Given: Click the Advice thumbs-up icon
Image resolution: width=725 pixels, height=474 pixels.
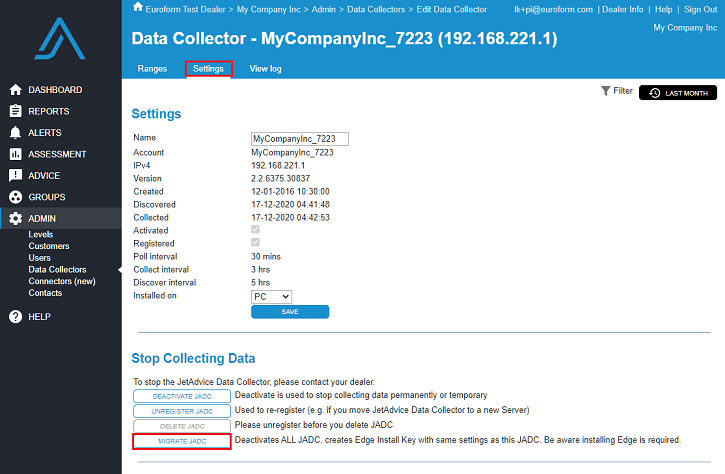Looking at the screenshot, I should [x=15, y=175].
